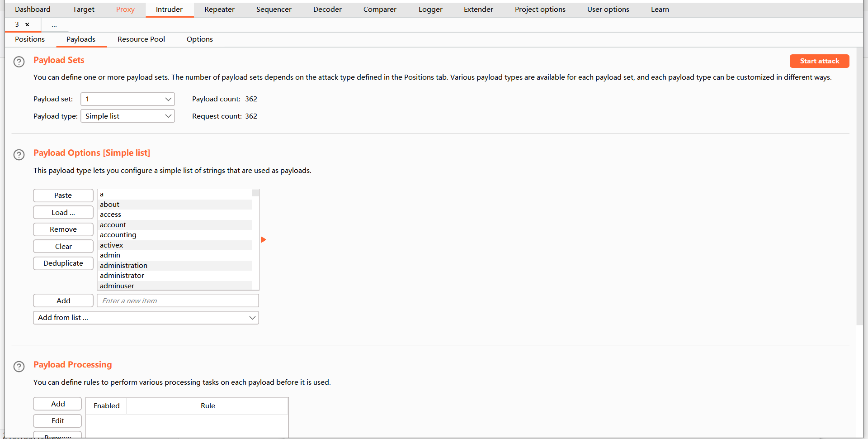Select payload 'administration' in the list
Viewport: 868px width, 439px height.
tap(175, 266)
